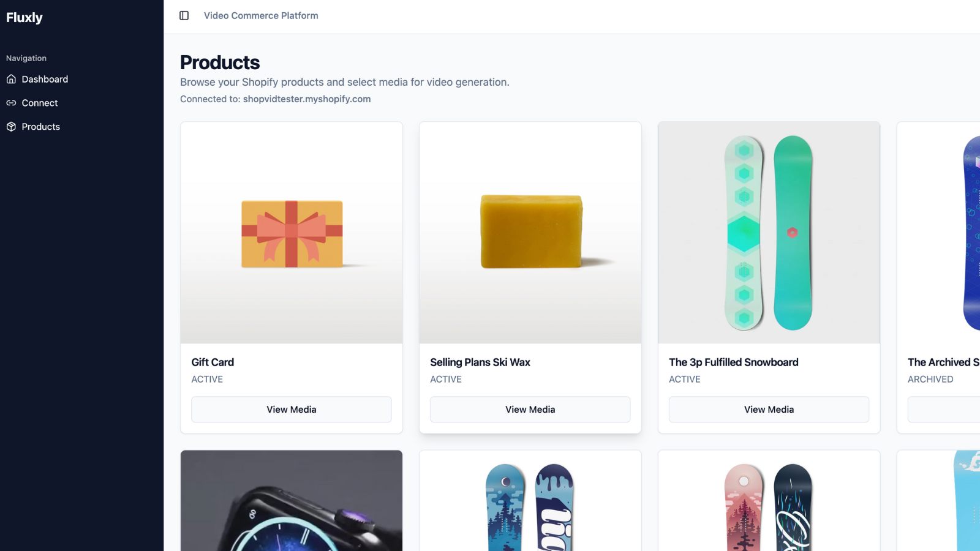Toggle the sidebar collapse icon in the top bar
Image resolution: width=980 pixels, height=551 pixels.
184,15
